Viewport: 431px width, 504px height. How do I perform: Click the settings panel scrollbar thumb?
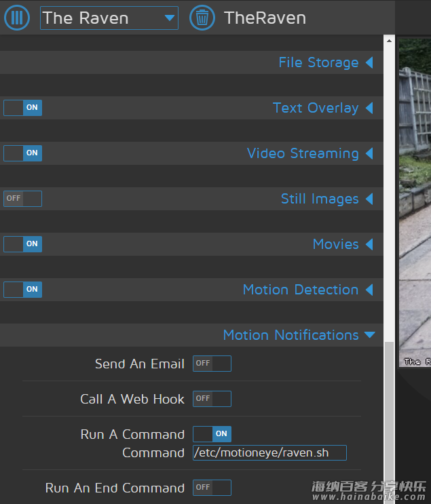(x=389, y=423)
